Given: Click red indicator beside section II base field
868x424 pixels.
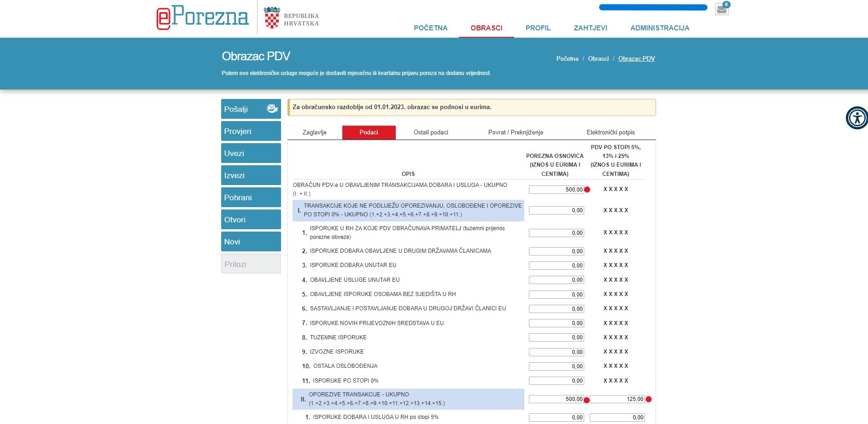Looking at the screenshot, I should (586, 400).
